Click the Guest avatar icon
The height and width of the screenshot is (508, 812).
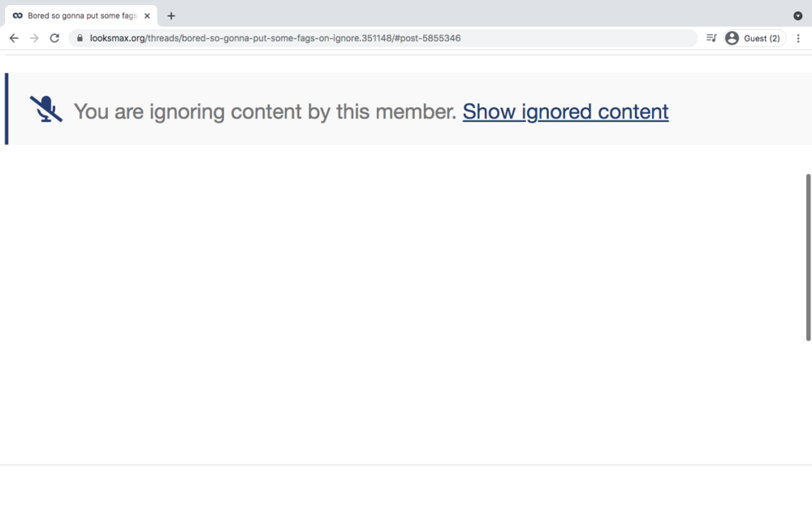[732, 38]
